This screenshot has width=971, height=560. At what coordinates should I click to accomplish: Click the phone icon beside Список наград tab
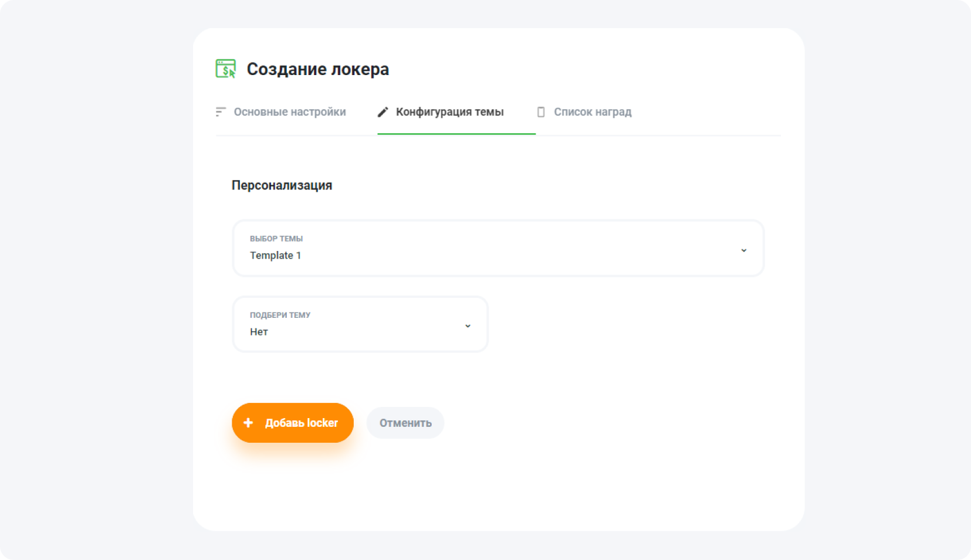540,111
